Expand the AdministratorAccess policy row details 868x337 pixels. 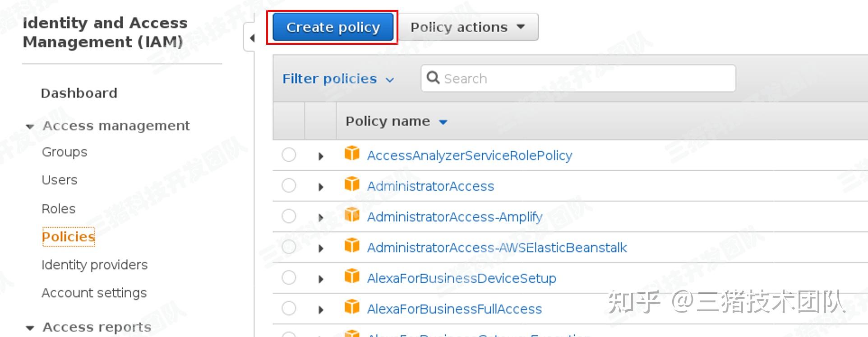(x=321, y=187)
